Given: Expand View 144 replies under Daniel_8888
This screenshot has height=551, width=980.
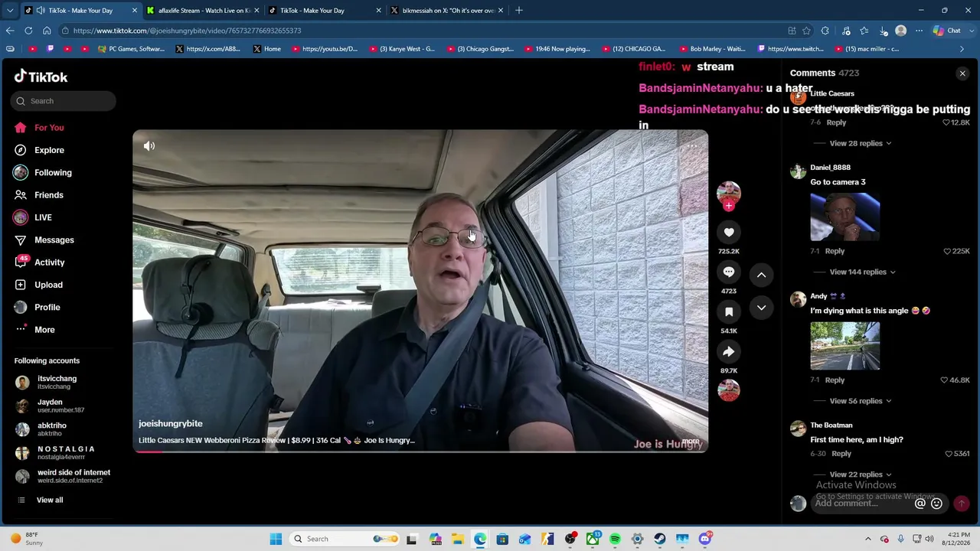Looking at the screenshot, I should [x=863, y=272].
